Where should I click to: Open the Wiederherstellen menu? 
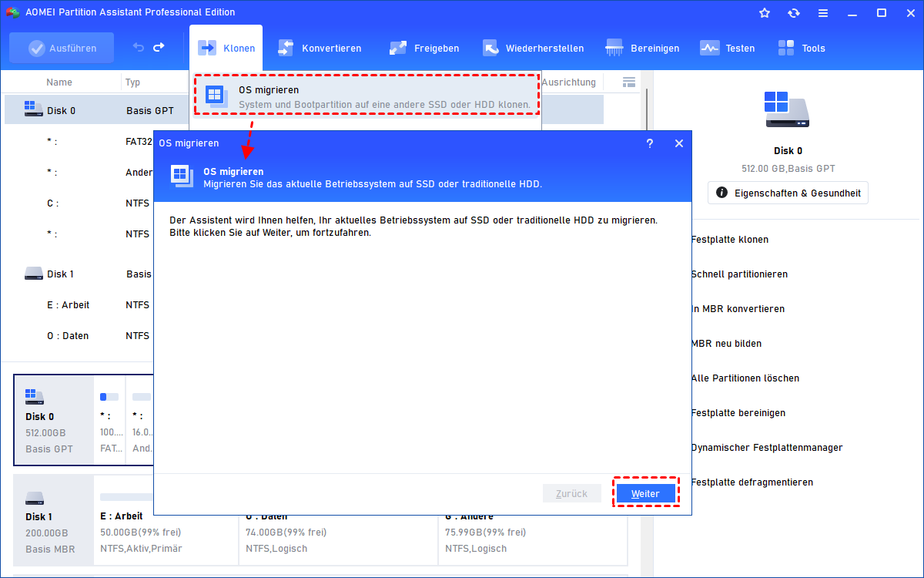(x=533, y=48)
